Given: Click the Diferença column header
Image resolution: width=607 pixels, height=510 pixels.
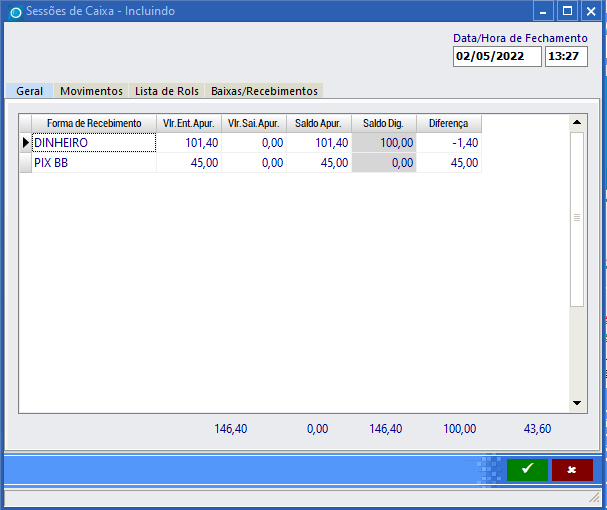Looking at the screenshot, I should [448, 123].
